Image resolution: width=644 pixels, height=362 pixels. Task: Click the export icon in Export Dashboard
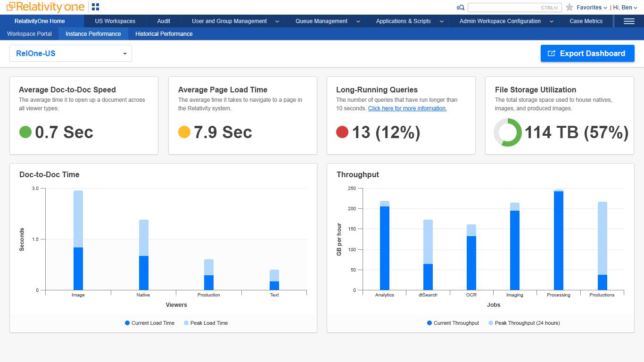pyautogui.click(x=551, y=53)
